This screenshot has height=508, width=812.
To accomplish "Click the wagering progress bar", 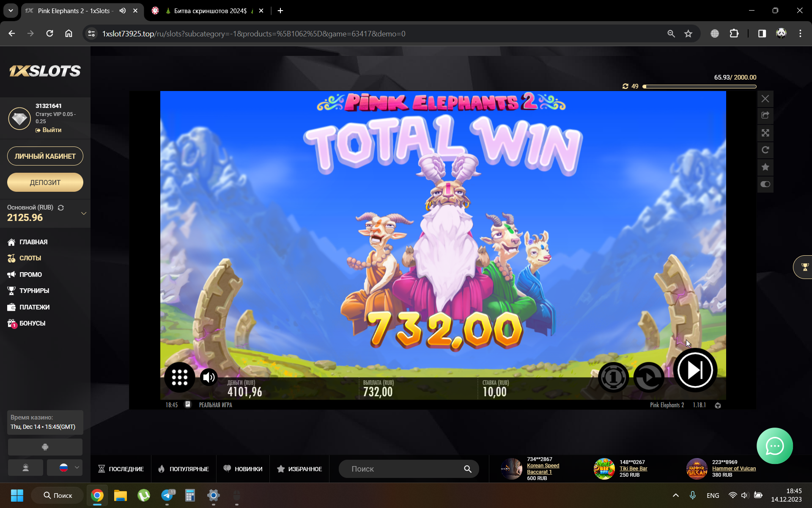I will coord(699,86).
